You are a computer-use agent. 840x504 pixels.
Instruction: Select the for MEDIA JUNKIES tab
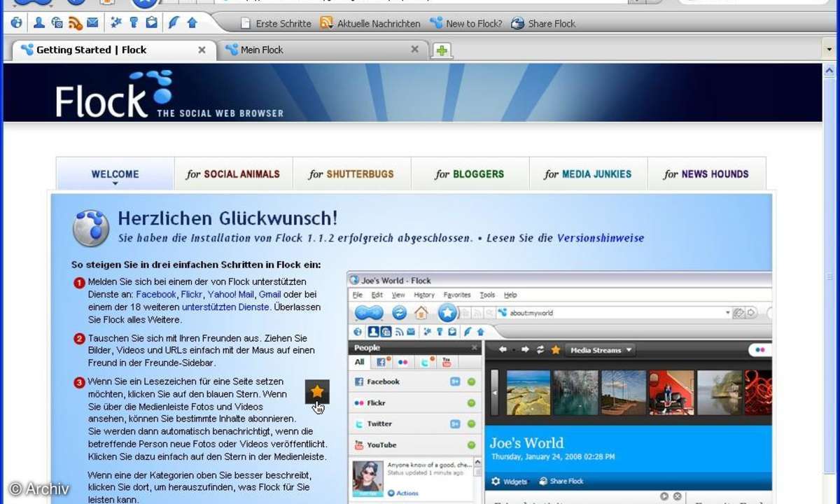(588, 174)
